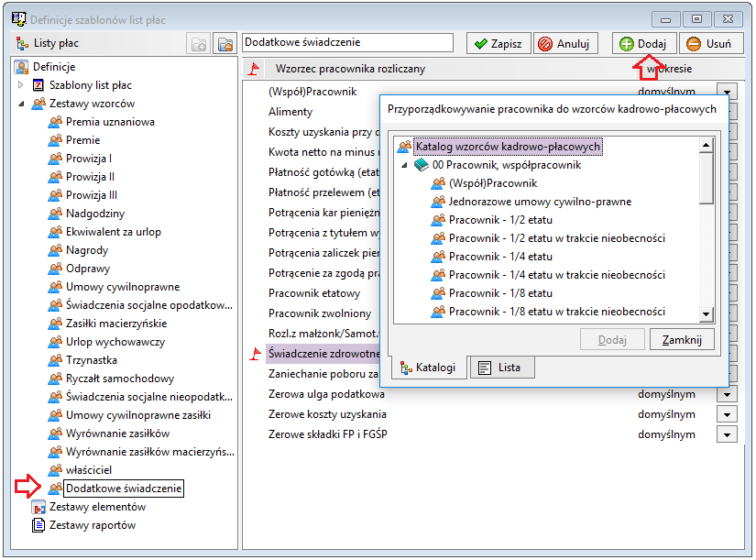This screenshot has width=756, height=560.
Task: Click the catalog list scroll-down arrow
Action: tap(706, 314)
